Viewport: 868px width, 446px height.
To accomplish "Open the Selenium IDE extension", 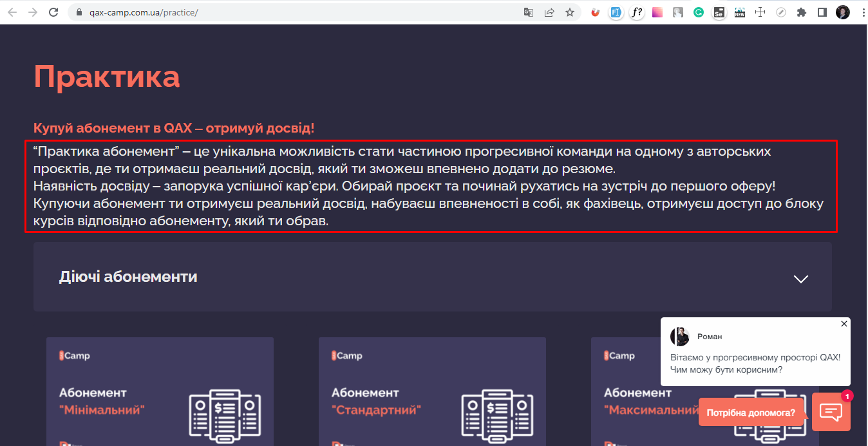I will point(719,12).
